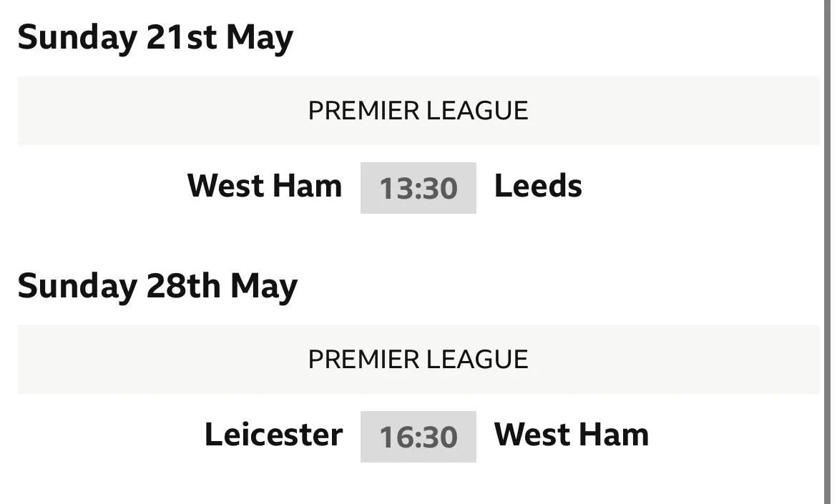Open West Ham in the 16:30 fixture
This screenshot has width=837, height=504.
[571, 435]
